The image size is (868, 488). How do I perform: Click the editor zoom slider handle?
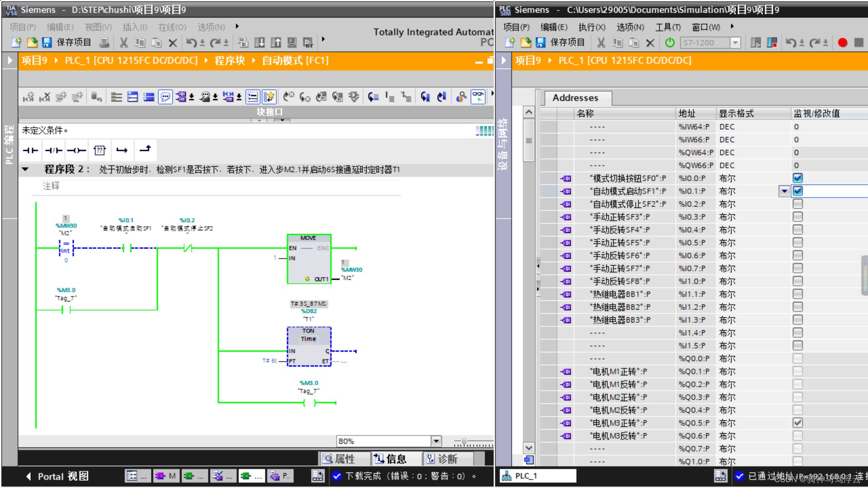click(464, 441)
